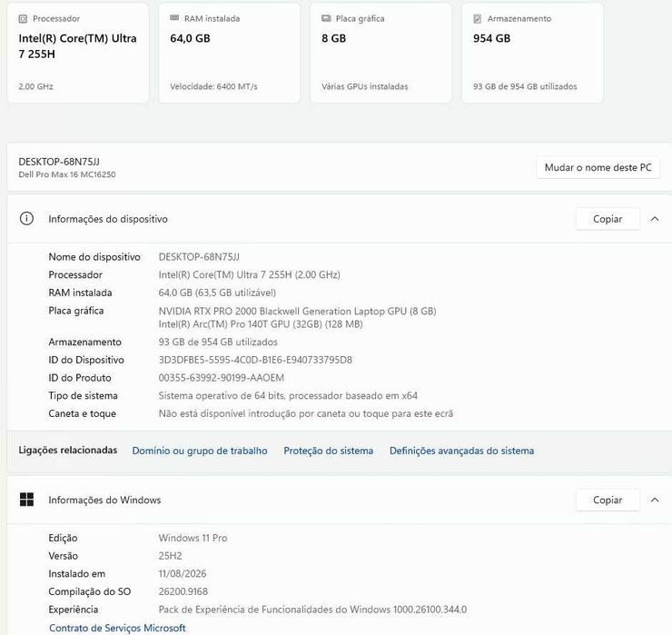This screenshot has height=635, width=672.
Task: Open Proteção do sistema link
Action: point(329,451)
